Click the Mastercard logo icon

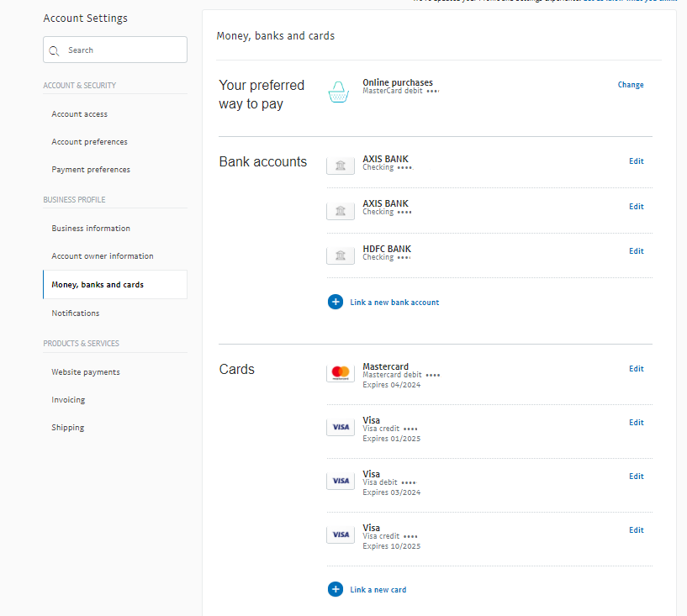(341, 373)
